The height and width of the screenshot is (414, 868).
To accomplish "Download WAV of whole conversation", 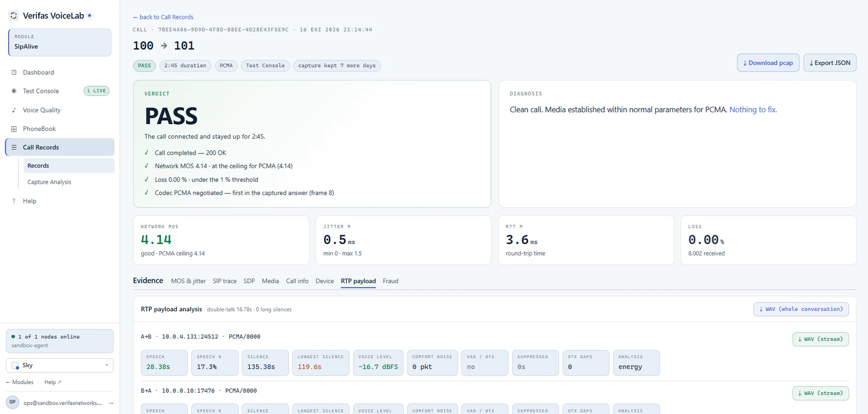I will pyautogui.click(x=801, y=309).
